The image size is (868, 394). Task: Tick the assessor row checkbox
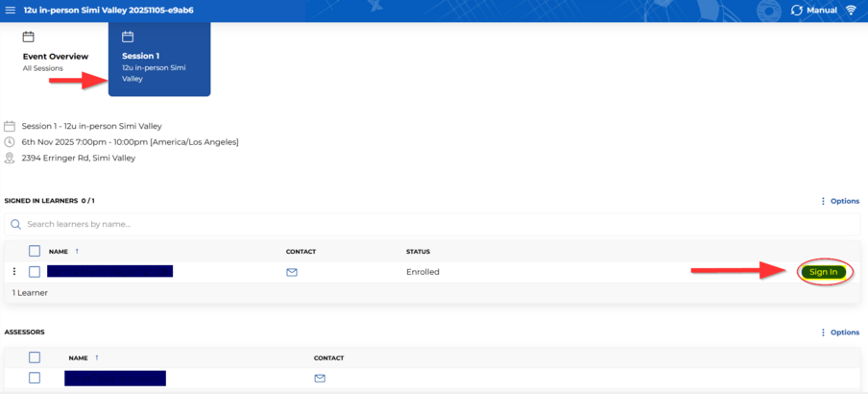(x=35, y=378)
